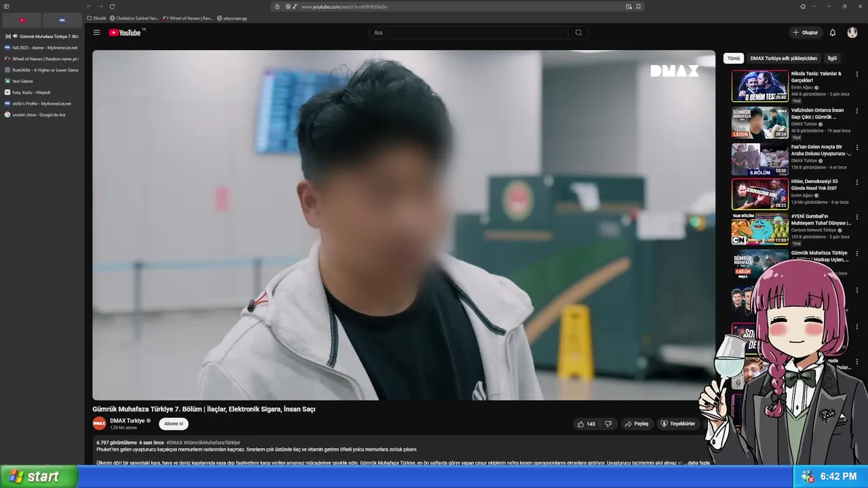
Task: Open the DMAX Turkiye channel name
Action: pos(127,421)
